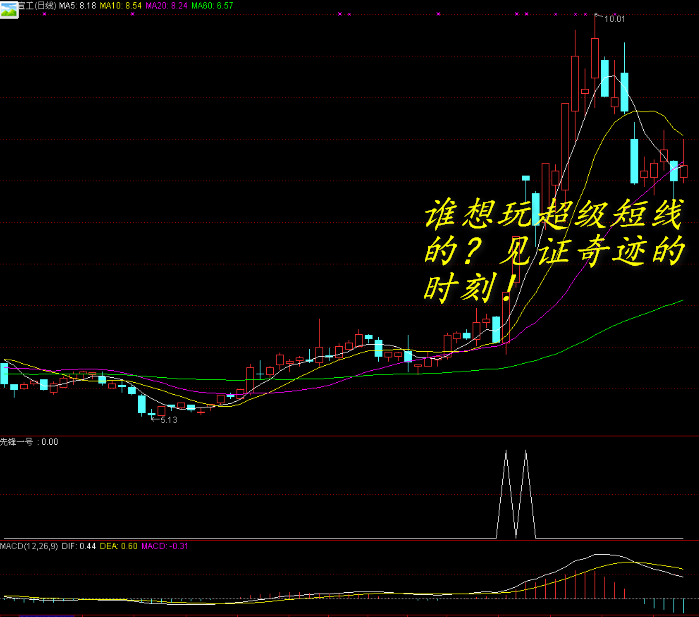This screenshot has height=617, width=699.
Task: Select the green MA80 indicator label
Action: coord(212,6)
